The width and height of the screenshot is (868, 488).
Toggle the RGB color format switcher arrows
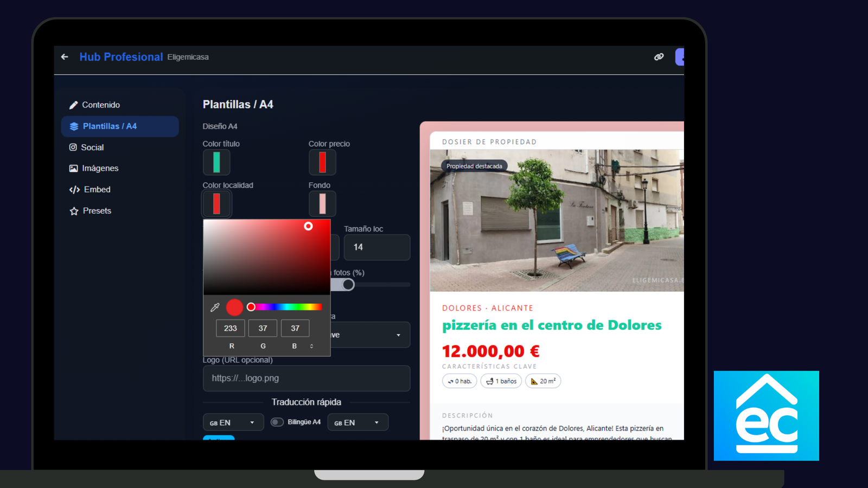[x=311, y=346]
